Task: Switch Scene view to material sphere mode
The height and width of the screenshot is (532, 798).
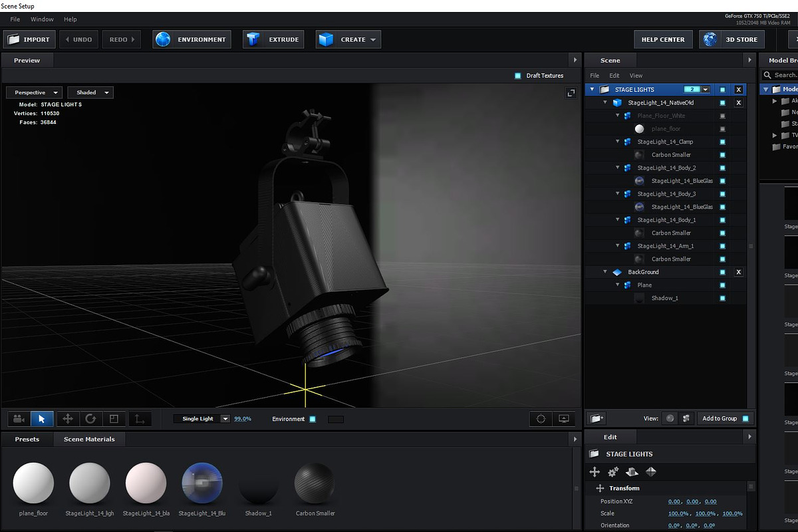Action: [x=670, y=418]
